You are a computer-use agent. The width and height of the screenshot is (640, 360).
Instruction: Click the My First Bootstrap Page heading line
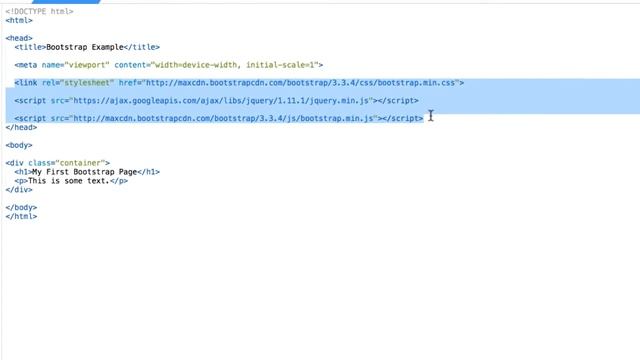tap(87, 172)
